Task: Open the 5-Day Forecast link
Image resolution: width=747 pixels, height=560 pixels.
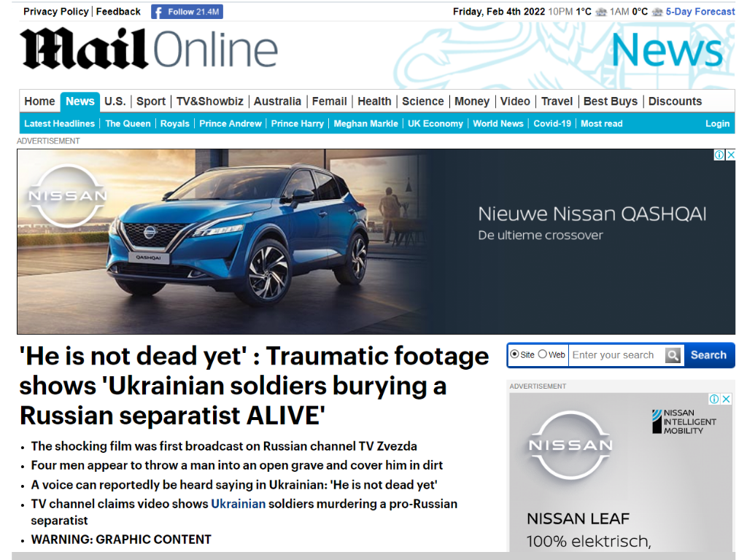Action: pos(700,12)
